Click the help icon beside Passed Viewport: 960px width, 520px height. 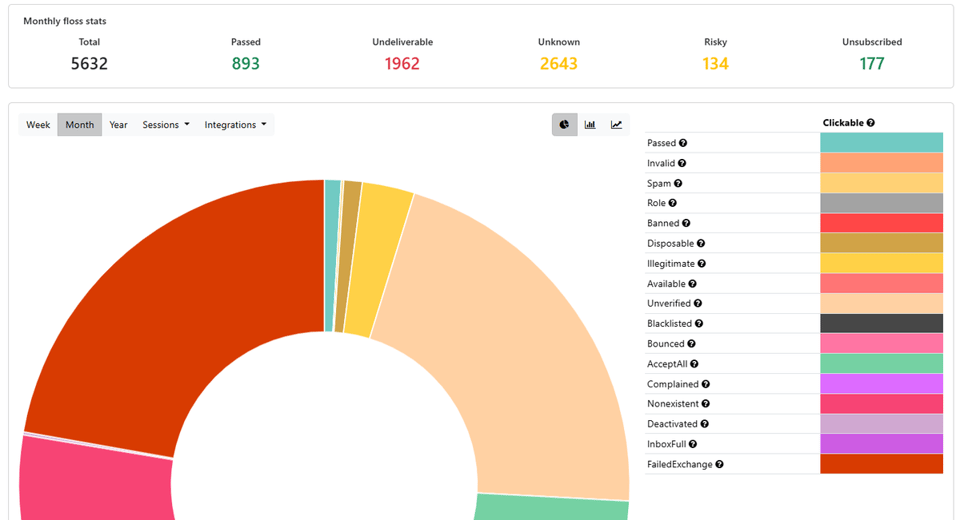(x=683, y=143)
